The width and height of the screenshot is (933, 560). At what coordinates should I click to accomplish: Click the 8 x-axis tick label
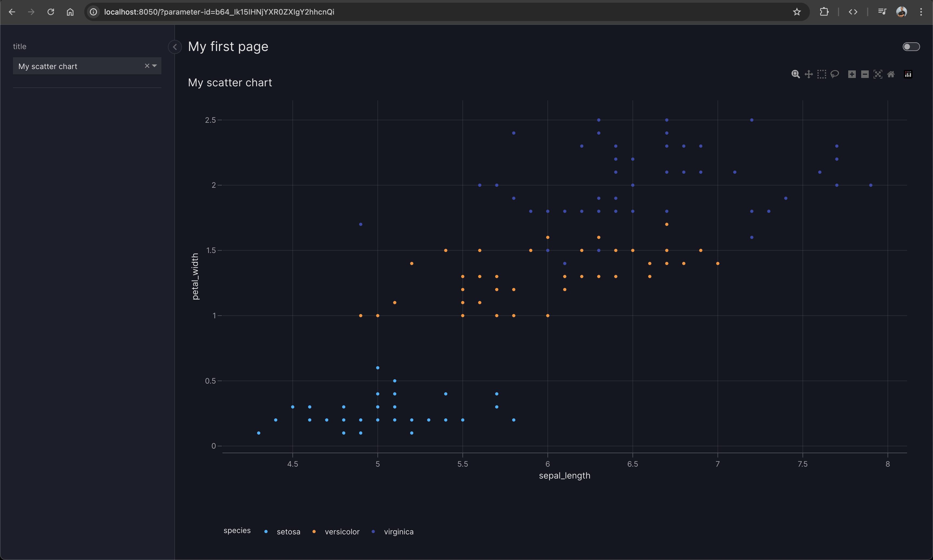[x=888, y=464]
